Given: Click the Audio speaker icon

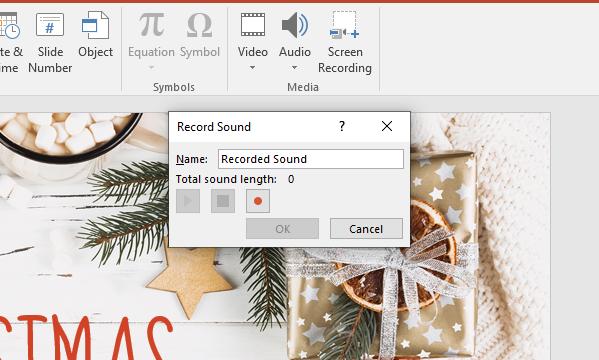Looking at the screenshot, I should [295, 24].
